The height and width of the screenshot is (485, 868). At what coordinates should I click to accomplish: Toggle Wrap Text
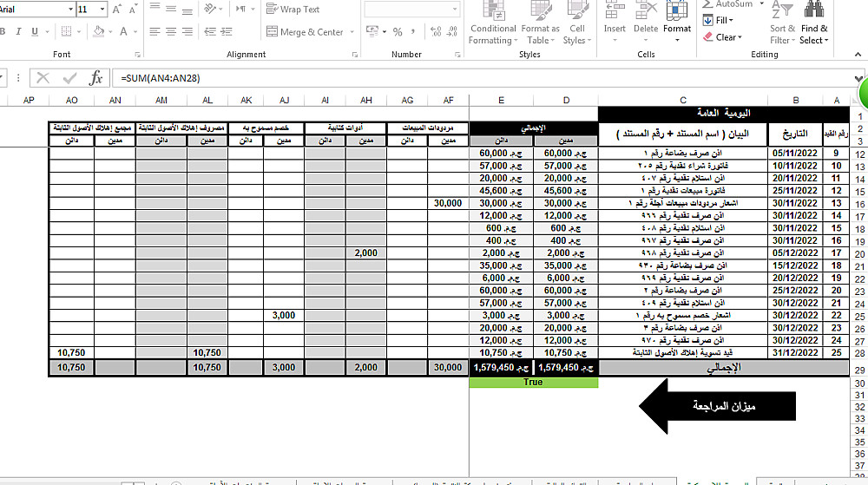coord(293,9)
